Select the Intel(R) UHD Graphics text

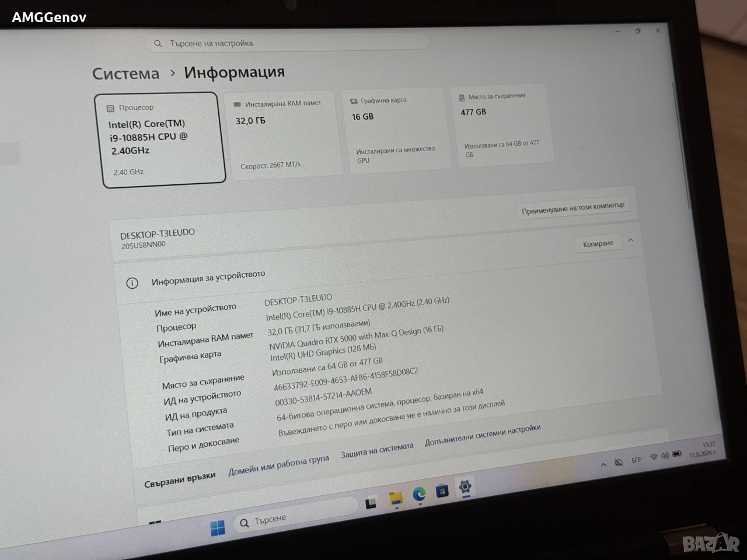click(x=323, y=352)
